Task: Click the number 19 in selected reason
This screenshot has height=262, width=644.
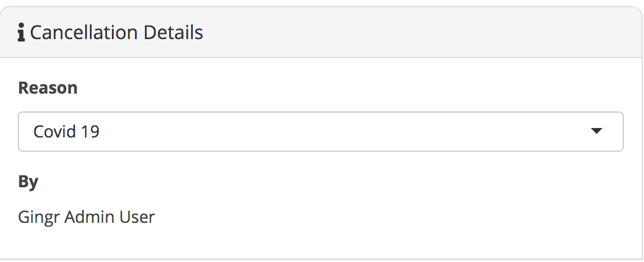Action: [91, 132]
